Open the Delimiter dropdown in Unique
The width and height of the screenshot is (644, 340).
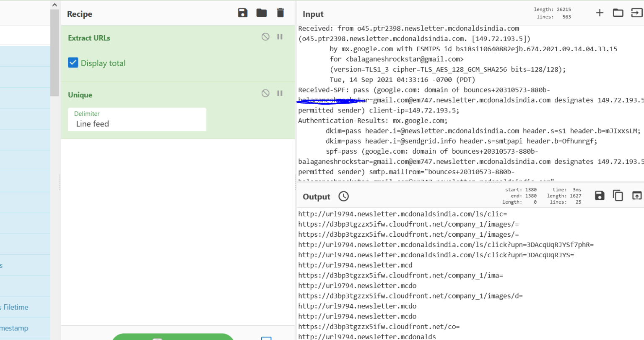tap(136, 123)
